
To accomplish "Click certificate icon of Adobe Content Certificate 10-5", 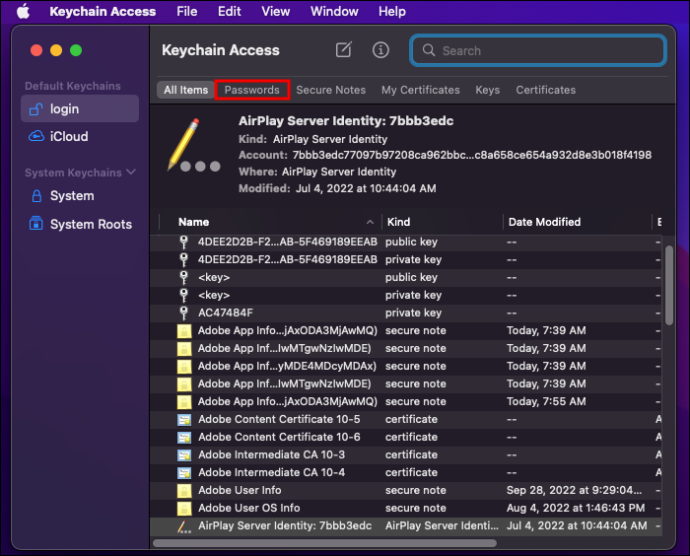I will point(184,420).
